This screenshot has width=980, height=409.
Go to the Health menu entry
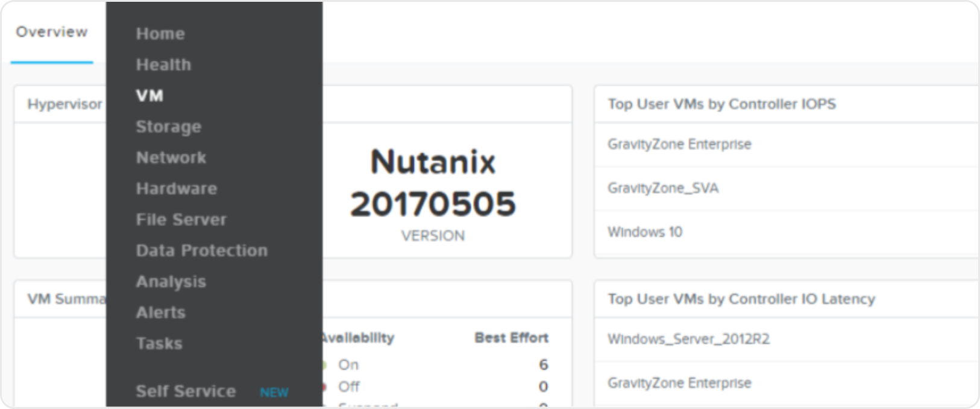pos(163,65)
